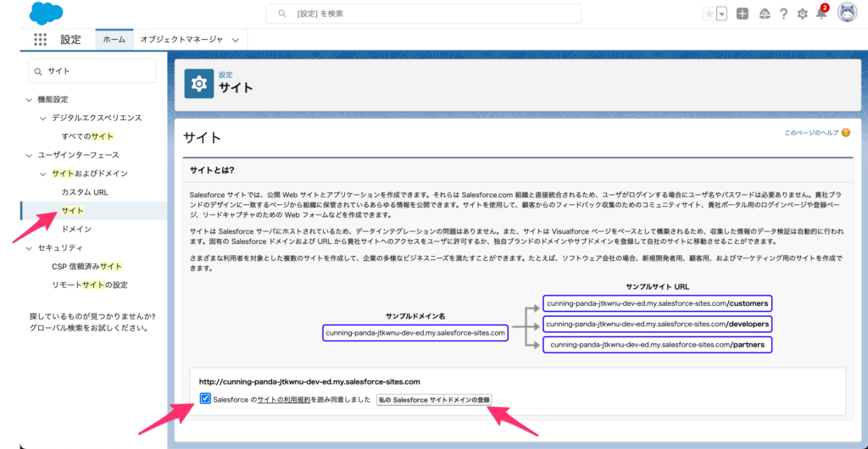Click the サンプルサイト URL label
This screenshot has height=449, width=868.
pyautogui.click(x=657, y=287)
